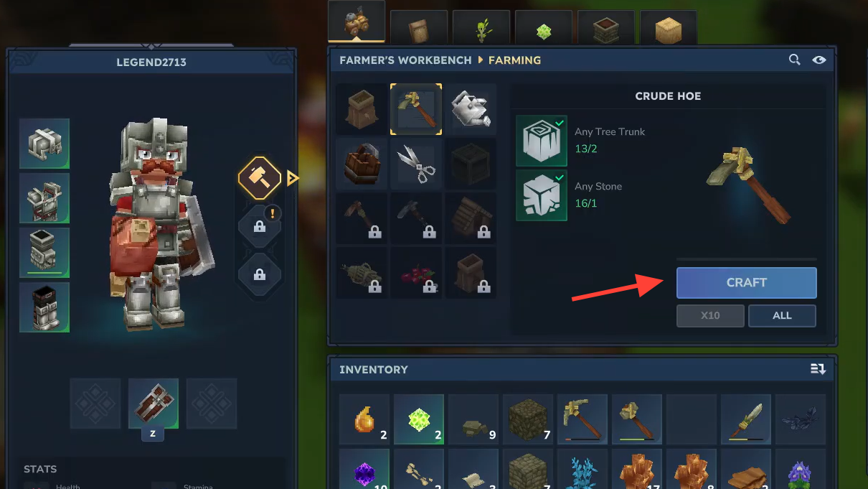Expand the yellow arrow beside hammer
Image resolution: width=868 pixels, height=489 pixels.
pyautogui.click(x=292, y=178)
